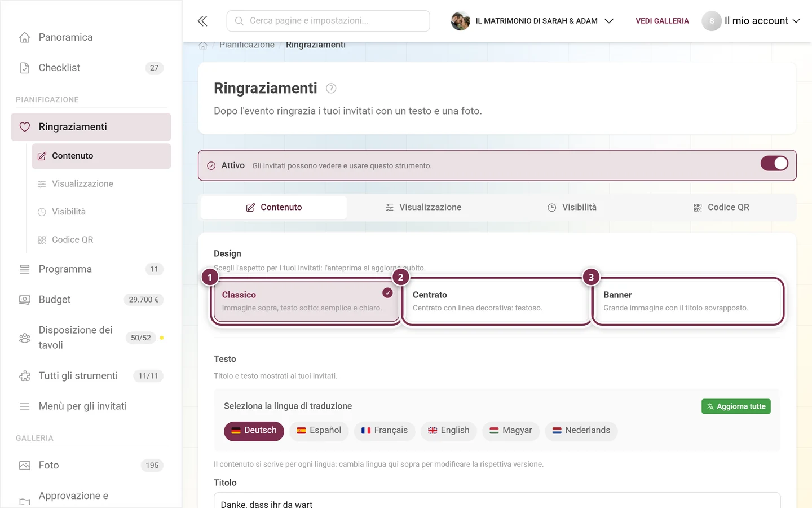This screenshot has height=508, width=812.
Task: Choose Magyar translation language
Action: pyautogui.click(x=511, y=431)
